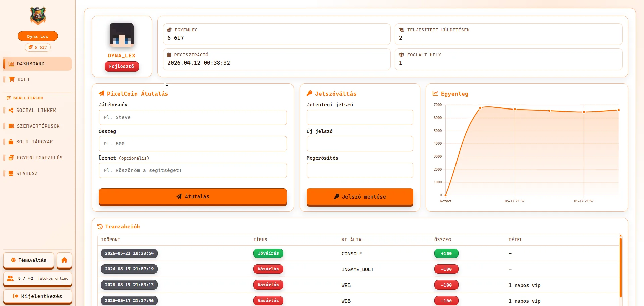Click the coins icon in Egyenleg card
The image size is (644, 306).
tap(170, 30)
